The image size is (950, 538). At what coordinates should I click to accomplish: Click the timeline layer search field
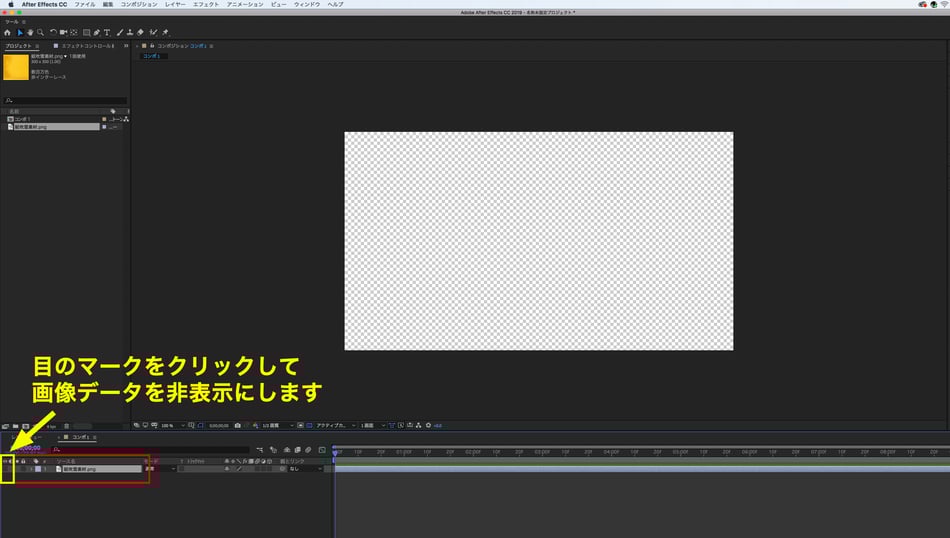(150, 449)
